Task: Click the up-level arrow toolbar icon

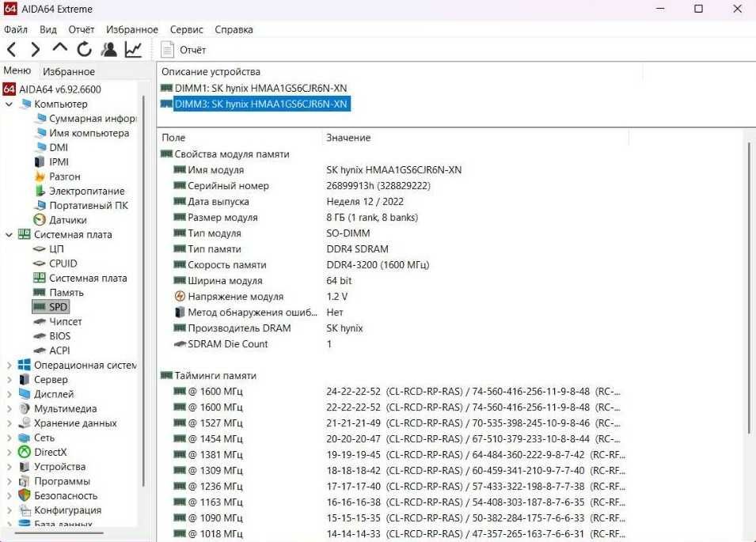Action: [60, 47]
